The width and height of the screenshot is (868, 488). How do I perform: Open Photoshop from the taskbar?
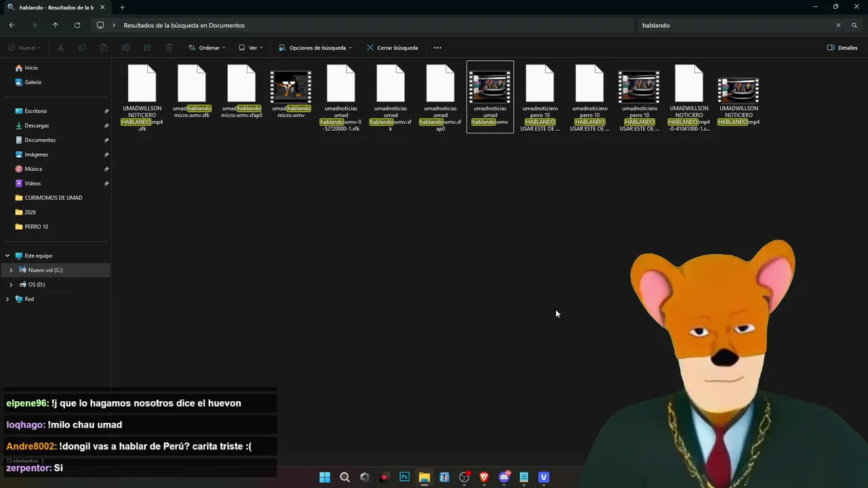coord(404,477)
